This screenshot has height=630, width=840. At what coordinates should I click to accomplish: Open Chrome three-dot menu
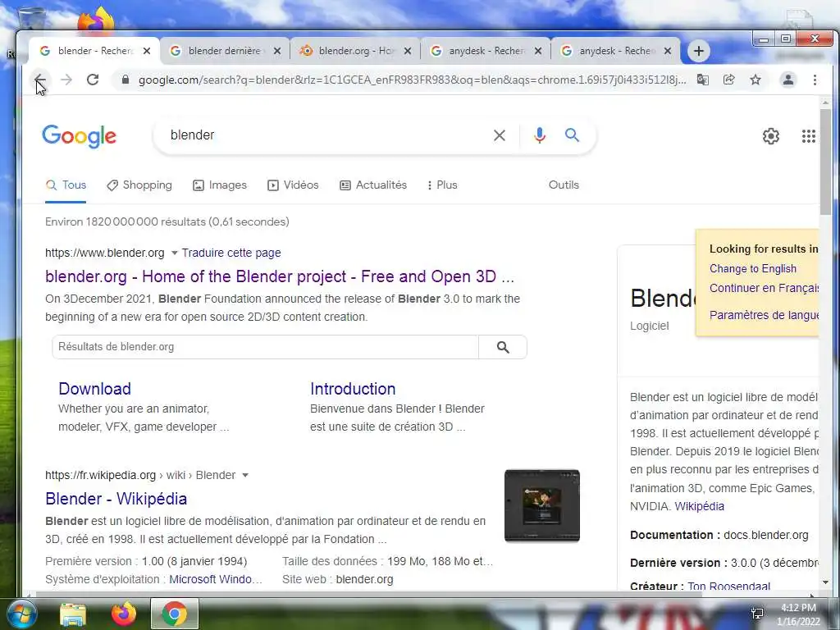coord(815,80)
